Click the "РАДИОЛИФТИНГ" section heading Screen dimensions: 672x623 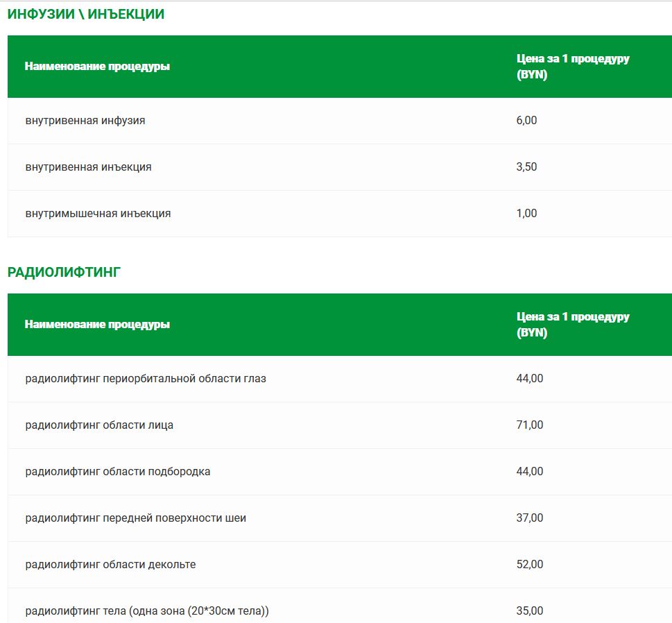point(64,272)
